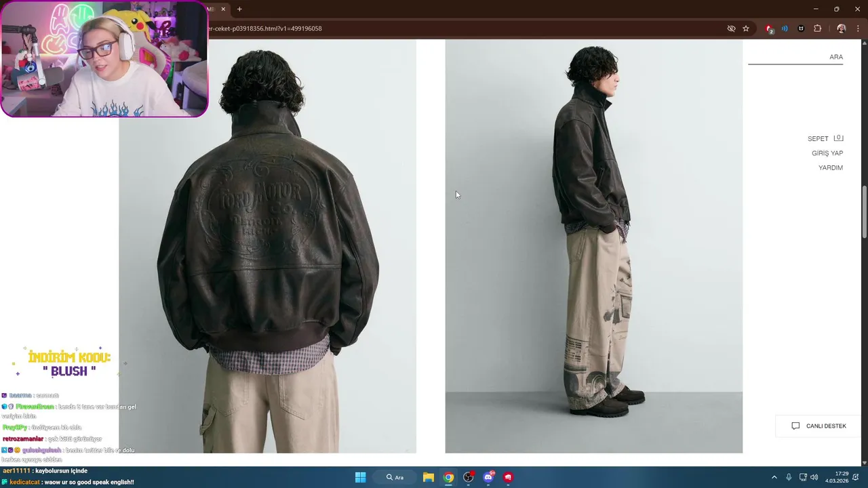Click the tray microphone icon
Viewport: 868px width, 488px height.
[x=789, y=477]
